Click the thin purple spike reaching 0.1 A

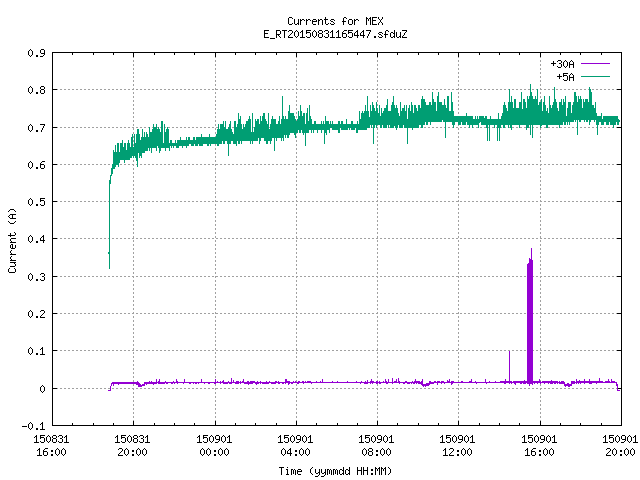pyautogui.click(x=509, y=366)
